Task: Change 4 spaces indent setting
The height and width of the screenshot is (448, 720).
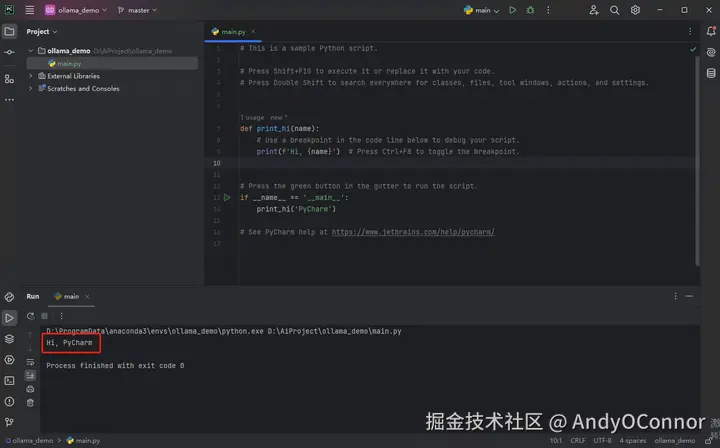Action: tap(632, 441)
